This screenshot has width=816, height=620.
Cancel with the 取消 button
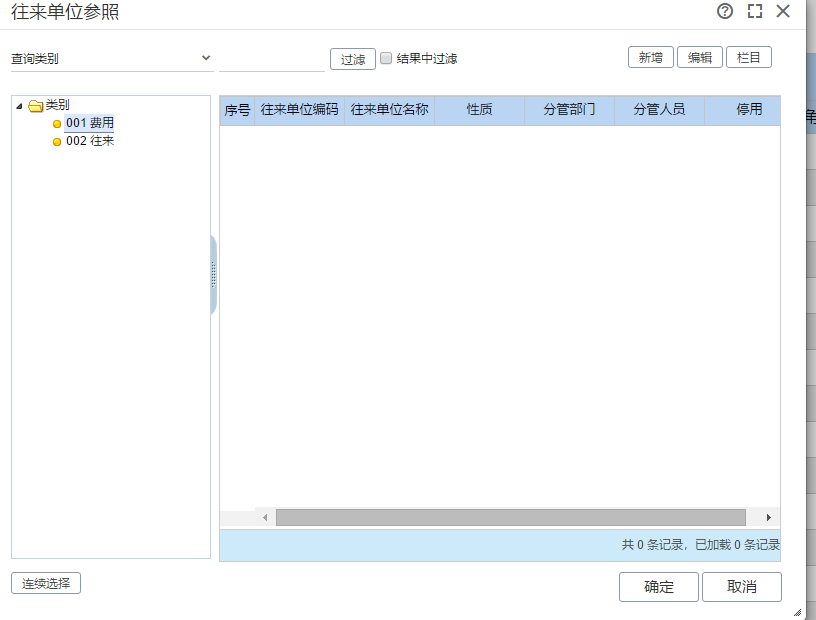click(x=742, y=587)
